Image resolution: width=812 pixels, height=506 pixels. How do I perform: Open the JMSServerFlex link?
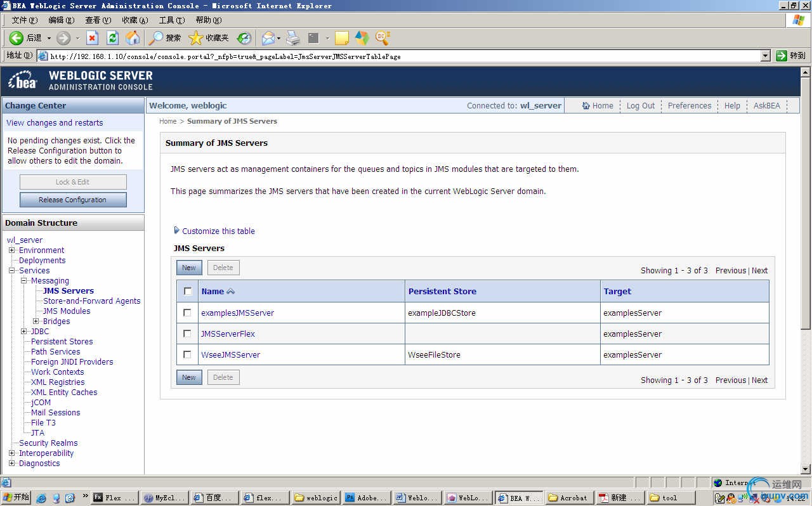click(x=228, y=334)
